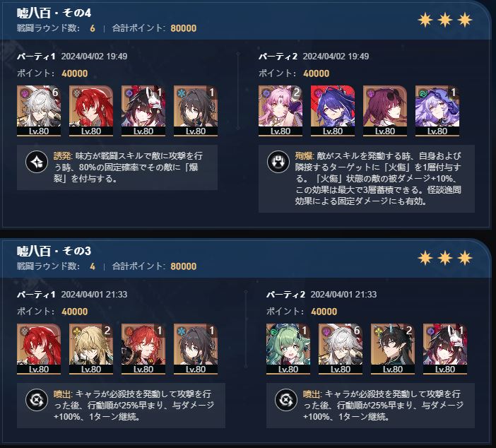Click the パーティ2 label under その4
496x448 pixels.
coord(278,57)
